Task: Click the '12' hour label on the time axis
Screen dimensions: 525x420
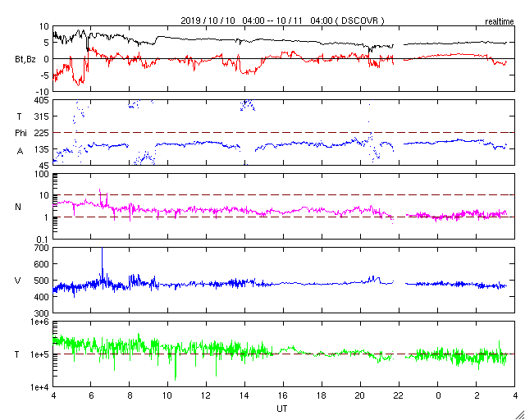Action: (206, 396)
